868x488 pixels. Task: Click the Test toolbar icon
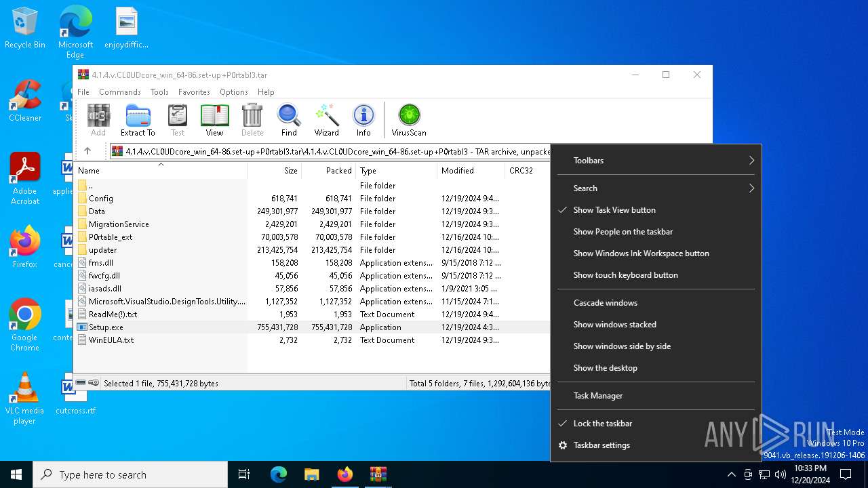(178, 120)
